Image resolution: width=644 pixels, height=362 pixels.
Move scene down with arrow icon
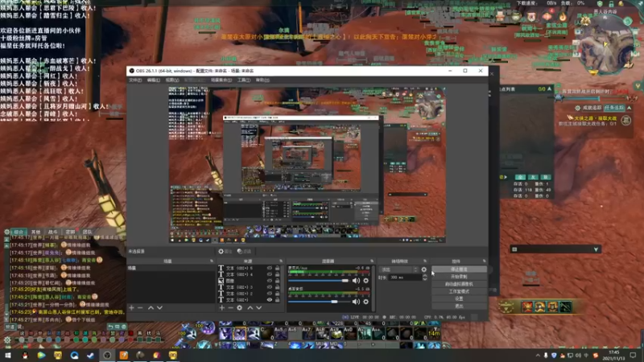pyautogui.click(x=159, y=307)
